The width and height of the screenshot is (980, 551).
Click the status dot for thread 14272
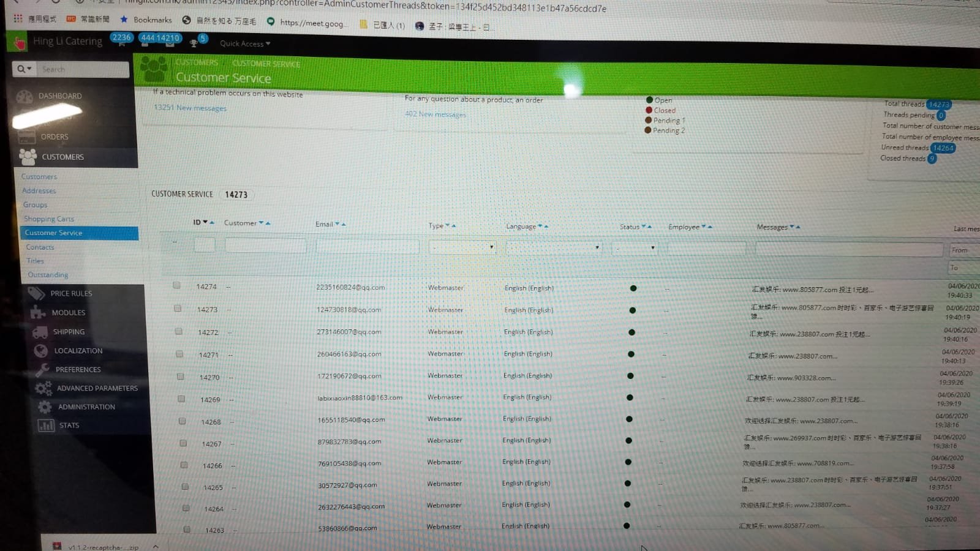point(631,332)
